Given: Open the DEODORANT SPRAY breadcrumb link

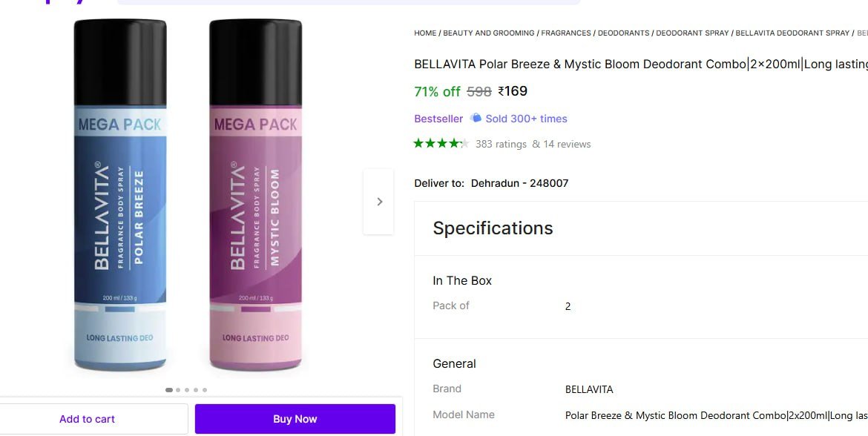Looking at the screenshot, I should point(693,33).
